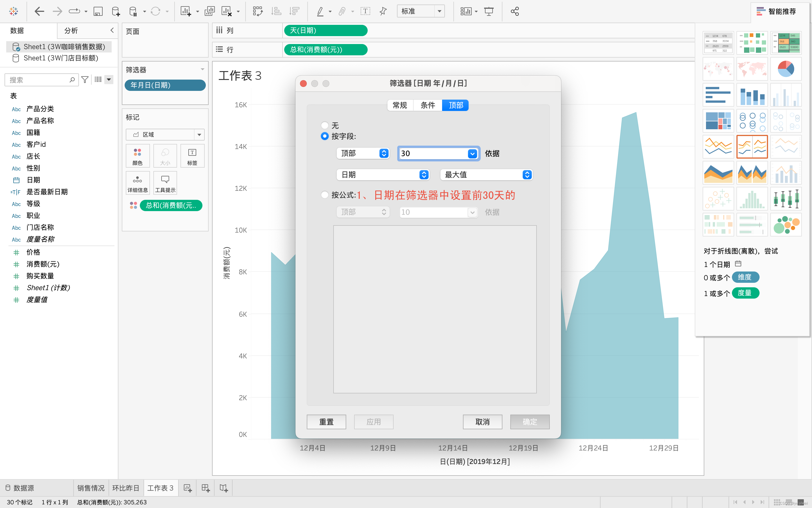Click the Tableau logo icon in the toolbar
The width and height of the screenshot is (812, 508).
(14, 11)
